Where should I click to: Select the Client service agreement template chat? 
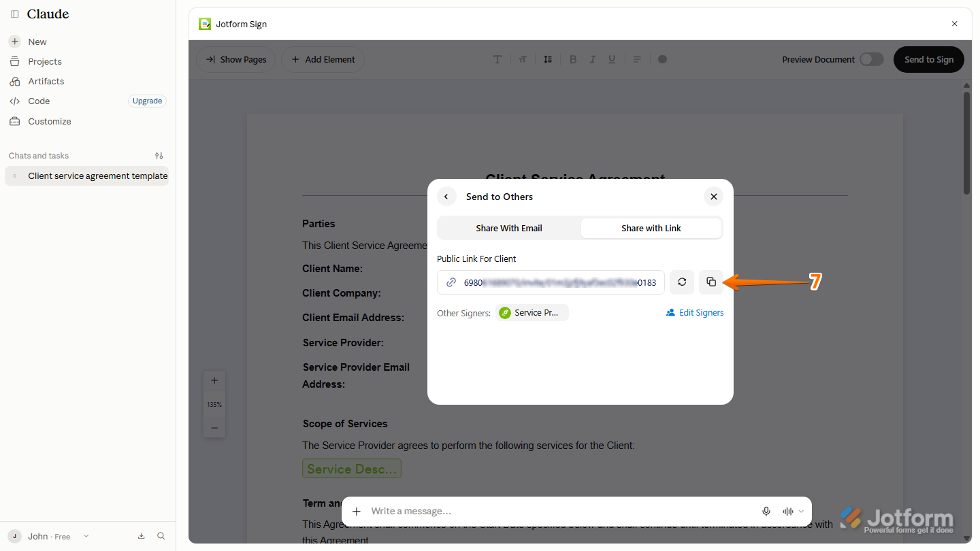(x=86, y=176)
